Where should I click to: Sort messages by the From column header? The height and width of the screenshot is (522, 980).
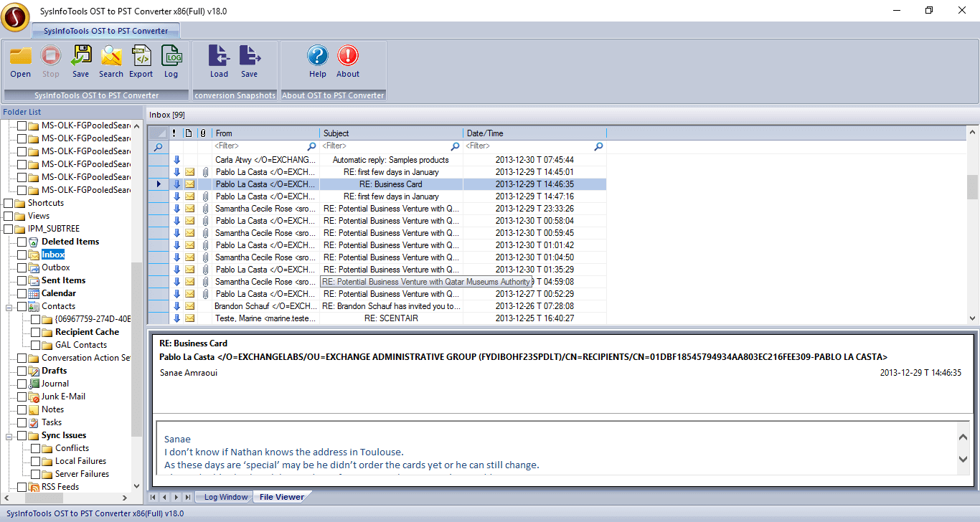tap(266, 133)
